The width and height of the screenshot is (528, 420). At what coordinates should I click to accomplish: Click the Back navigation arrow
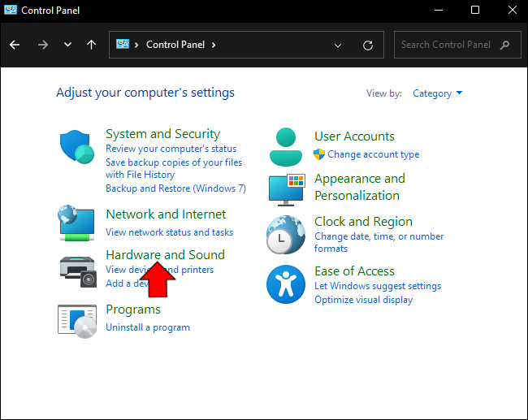[x=15, y=45]
